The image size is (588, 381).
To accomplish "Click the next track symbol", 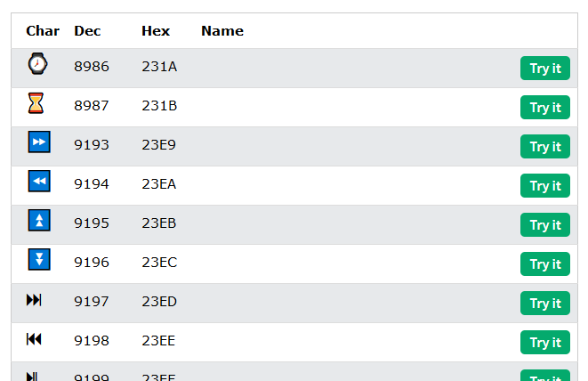I will coord(35,300).
